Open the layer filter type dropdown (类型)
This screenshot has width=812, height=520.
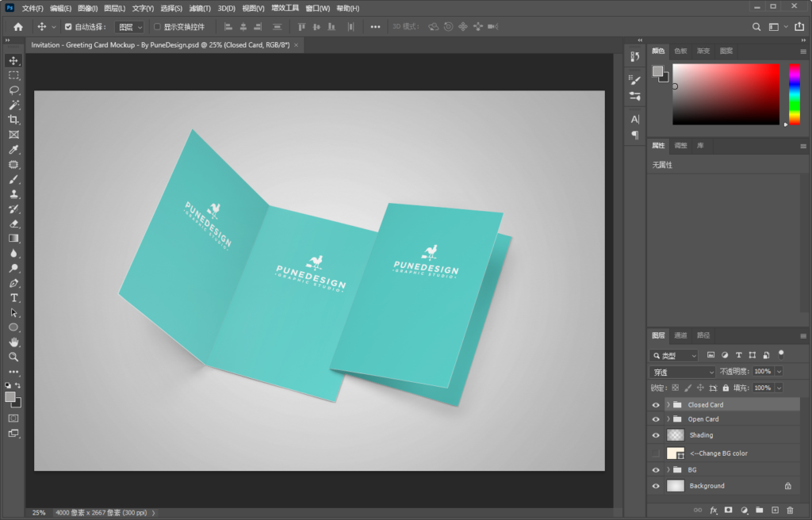click(x=674, y=356)
